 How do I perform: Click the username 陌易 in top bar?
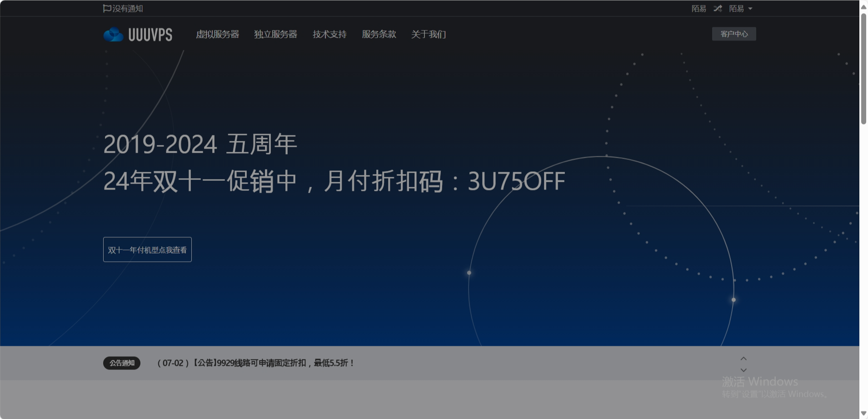(698, 8)
